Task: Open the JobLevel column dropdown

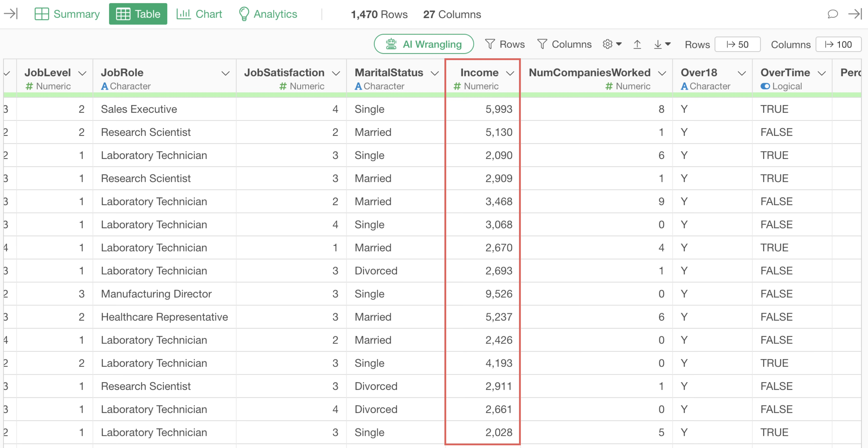Action: (82, 73)
